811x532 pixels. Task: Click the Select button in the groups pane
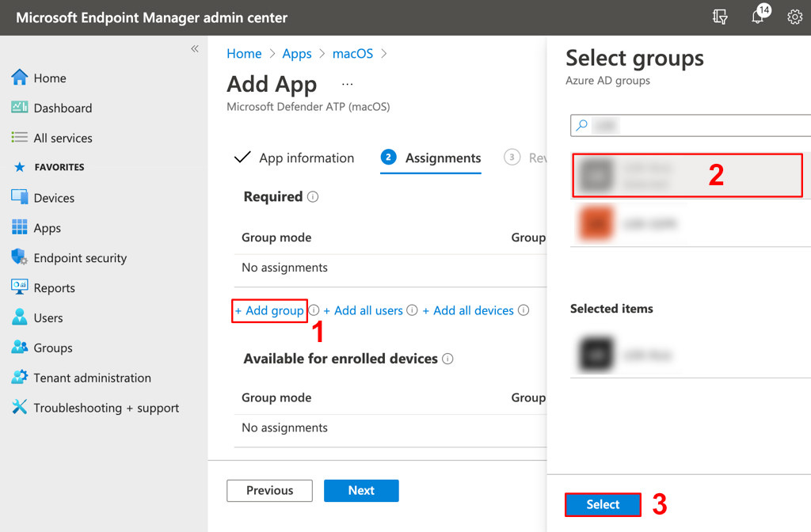pos(603,504)
